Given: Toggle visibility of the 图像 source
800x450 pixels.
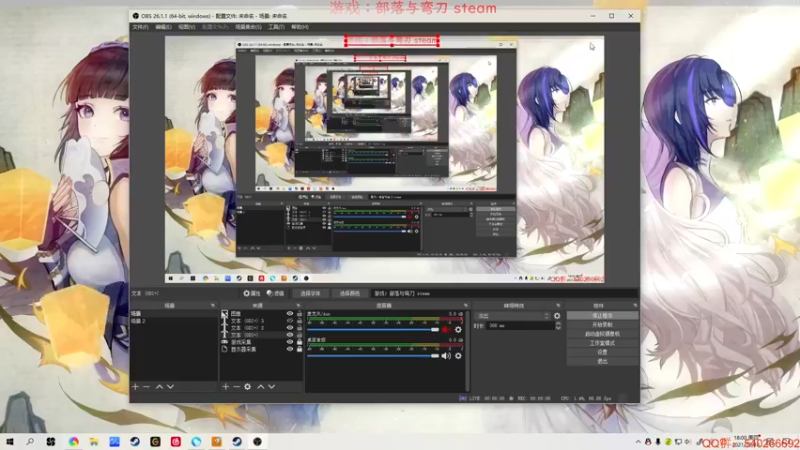Looking at the screenshot, I should (x=290, y=314).
